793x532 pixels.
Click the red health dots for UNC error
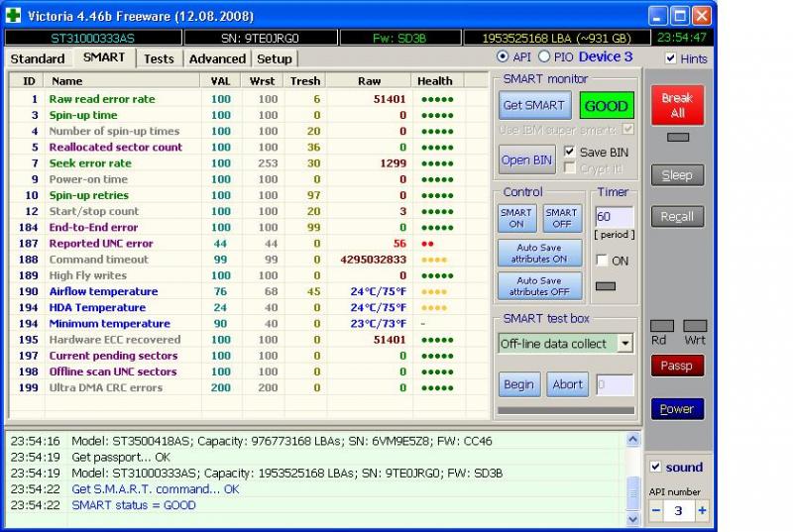click(427, 244)
